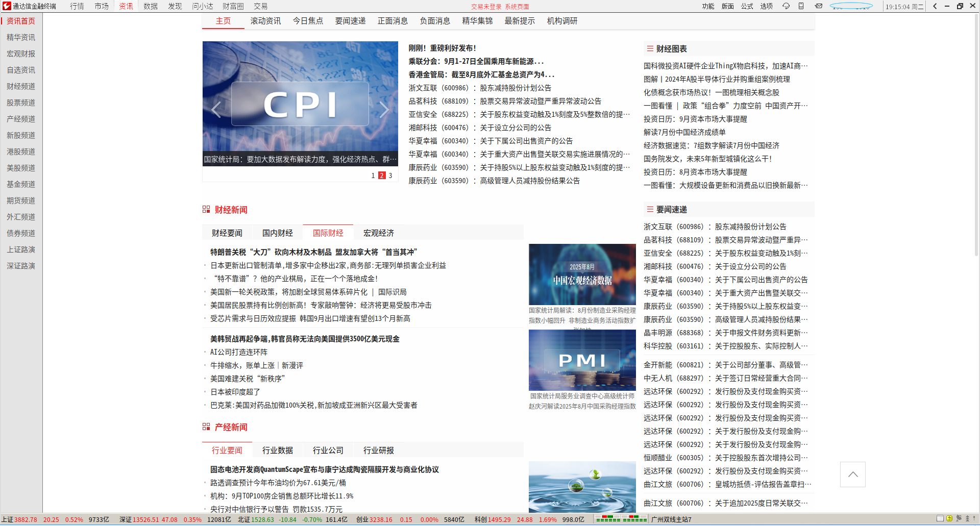Click the 财经新闻 grid icon

[x=206, y=209]
